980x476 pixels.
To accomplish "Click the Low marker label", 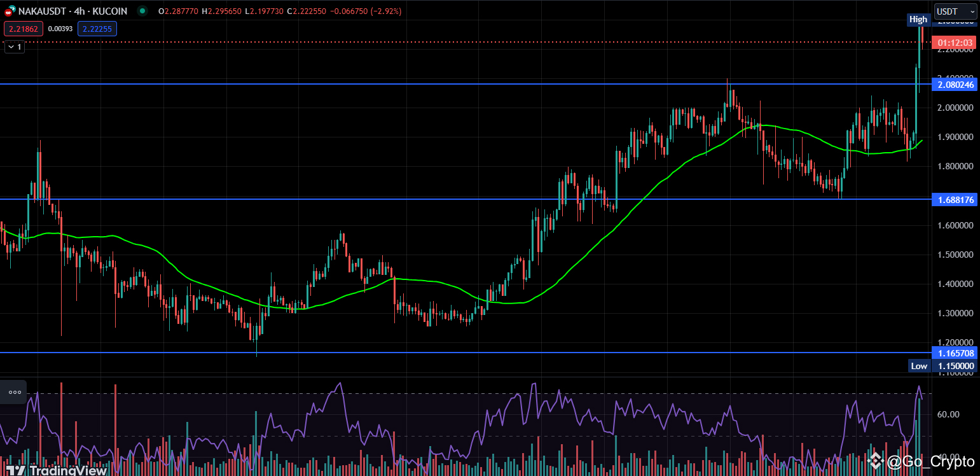I will (919, 366).
